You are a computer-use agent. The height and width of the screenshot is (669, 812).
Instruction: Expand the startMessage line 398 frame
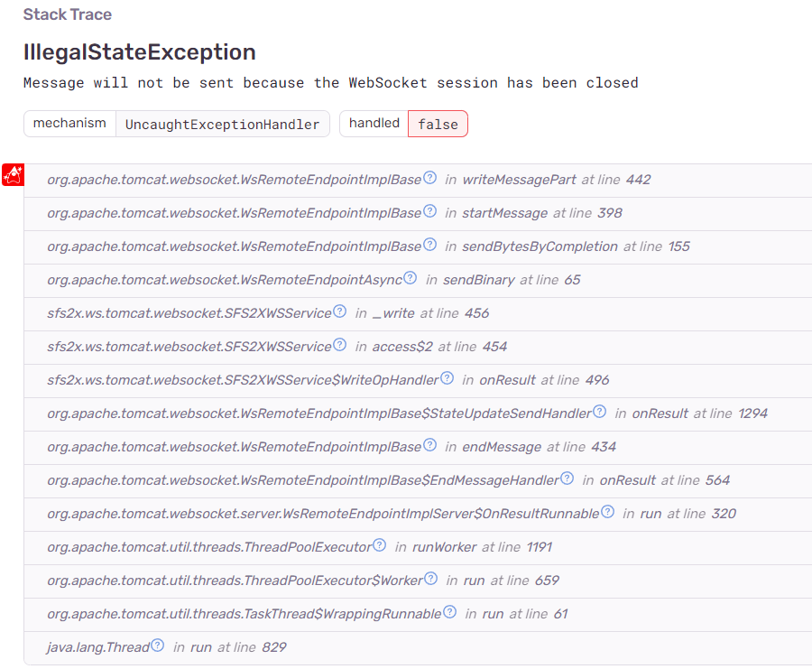pyautogui.click(x=415, y=213)
